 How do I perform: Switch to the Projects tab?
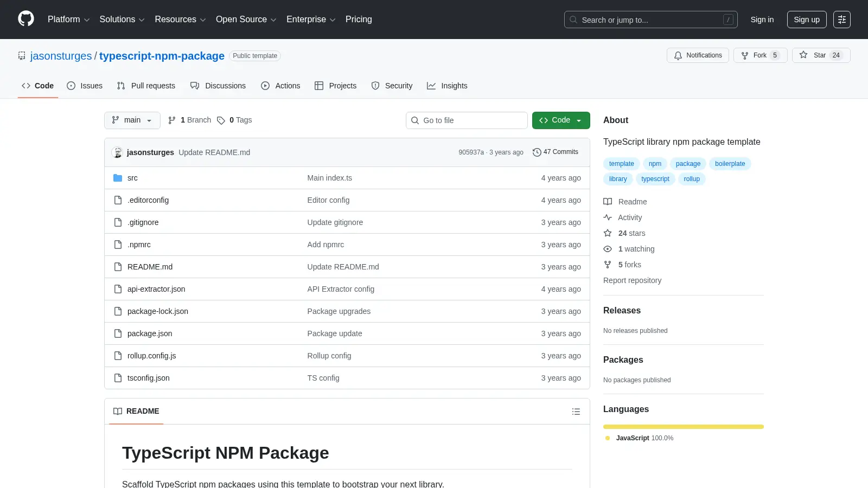[336, 86]
